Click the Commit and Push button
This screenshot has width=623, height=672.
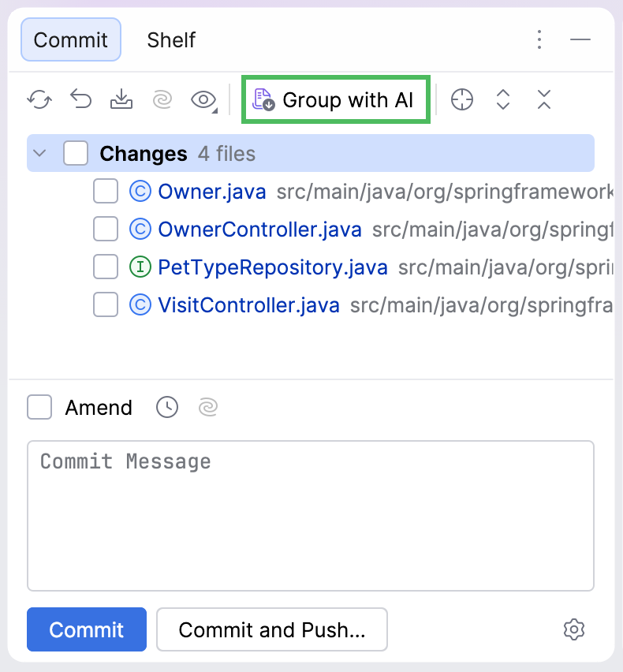(271, 629)
